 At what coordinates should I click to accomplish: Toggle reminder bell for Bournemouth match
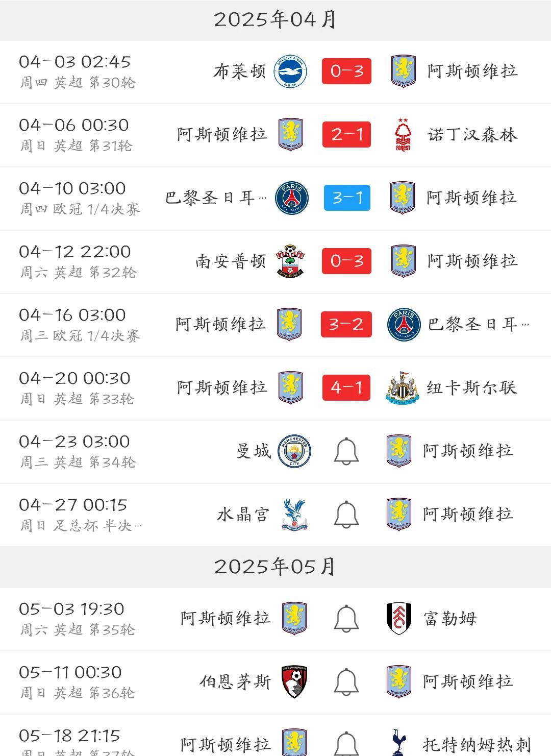[346, 682]
